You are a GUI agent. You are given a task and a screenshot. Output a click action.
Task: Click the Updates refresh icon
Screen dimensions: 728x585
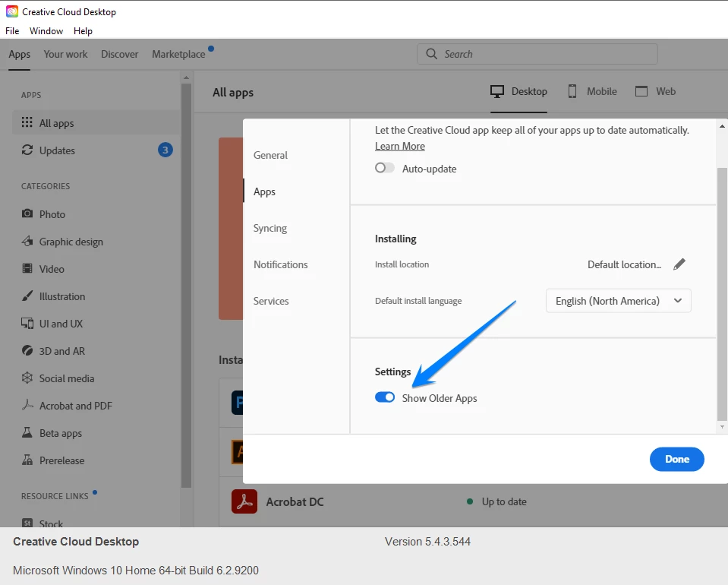[x=27, y=150]
